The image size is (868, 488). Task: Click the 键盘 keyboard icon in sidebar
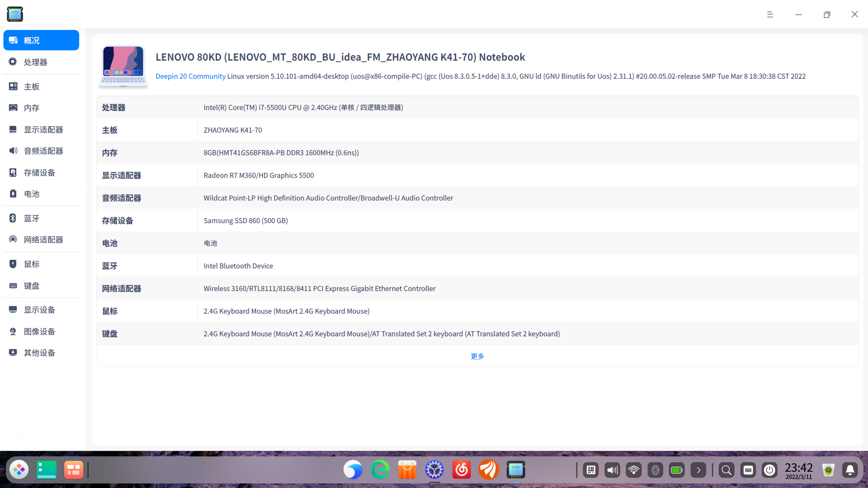(x=13, y=286)
